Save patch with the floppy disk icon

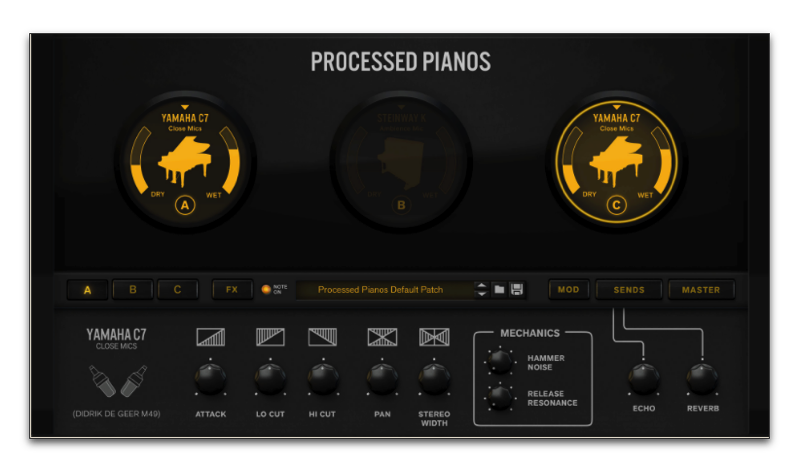517,289
